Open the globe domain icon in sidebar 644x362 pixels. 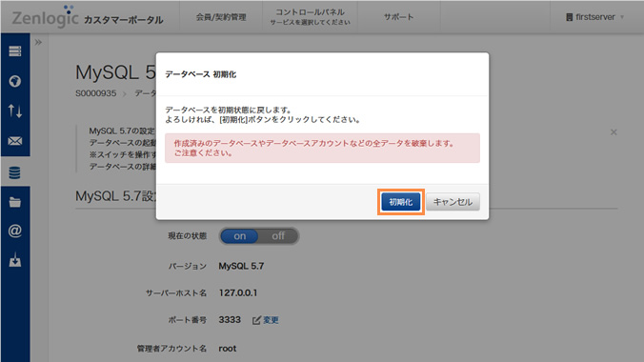tap(15, 81)
